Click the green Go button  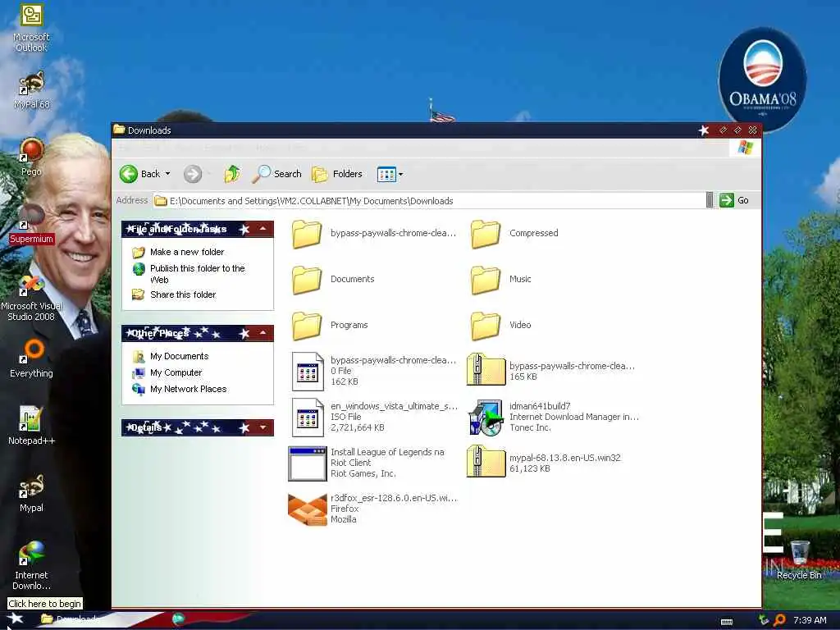tap(734, 200)
